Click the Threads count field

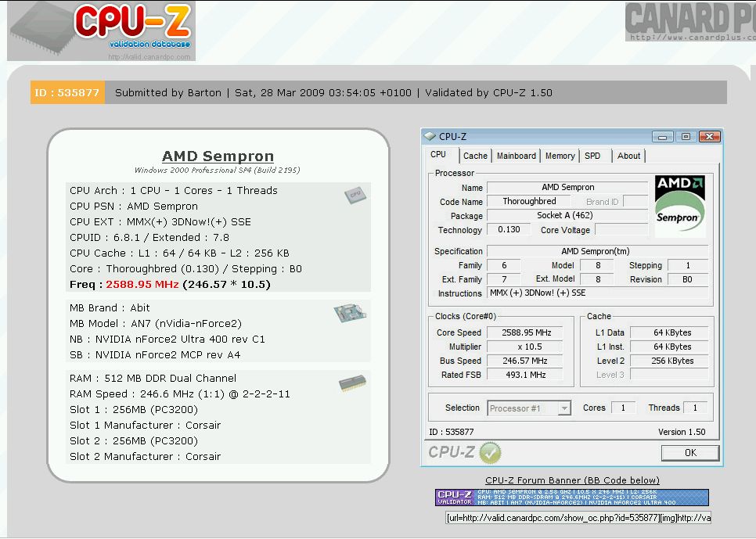point(695,408)
